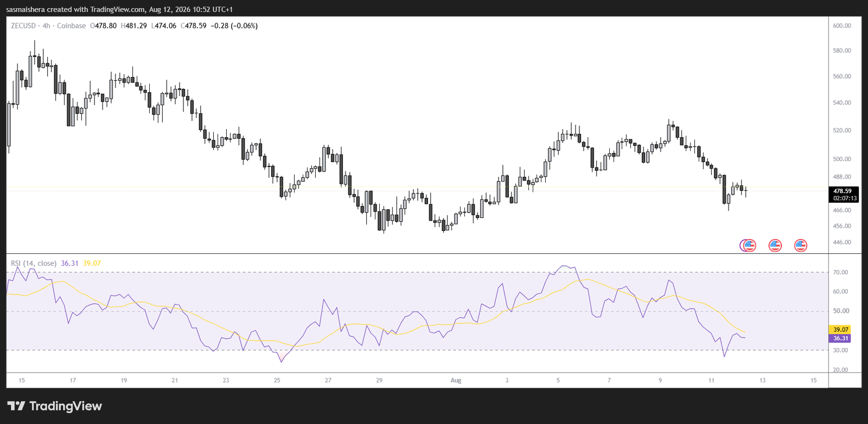Click the 466.00 price scale label
868x424 pixels.
(842, 210)
